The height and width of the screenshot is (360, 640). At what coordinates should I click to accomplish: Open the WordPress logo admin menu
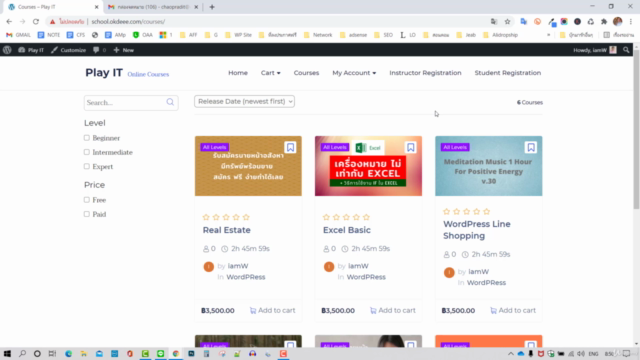7,50
